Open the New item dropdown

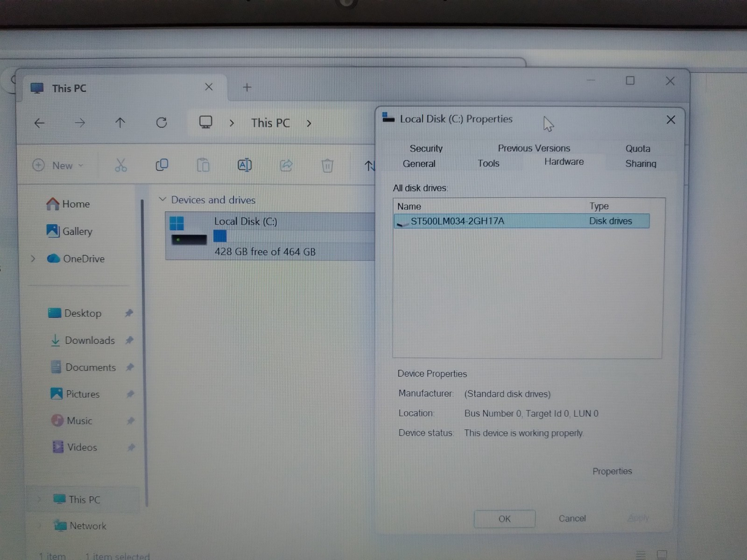pos(58,166)
